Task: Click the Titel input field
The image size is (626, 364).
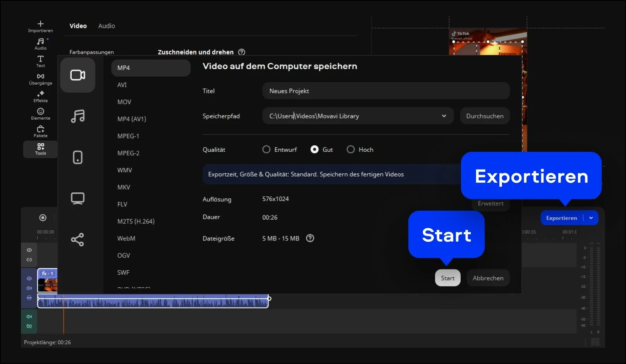Action: (x=386, y=91)
